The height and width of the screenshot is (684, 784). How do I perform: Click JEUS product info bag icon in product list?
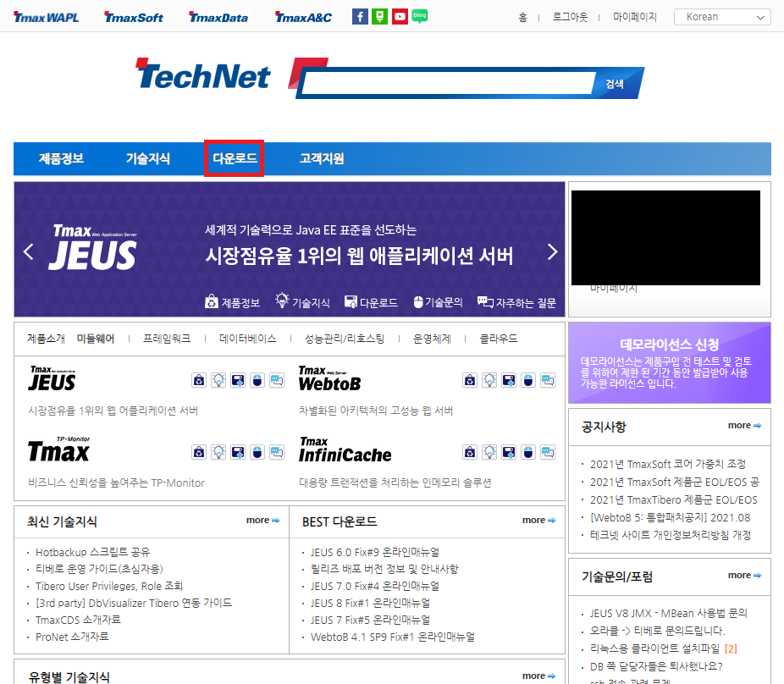(x=199, y=380)
